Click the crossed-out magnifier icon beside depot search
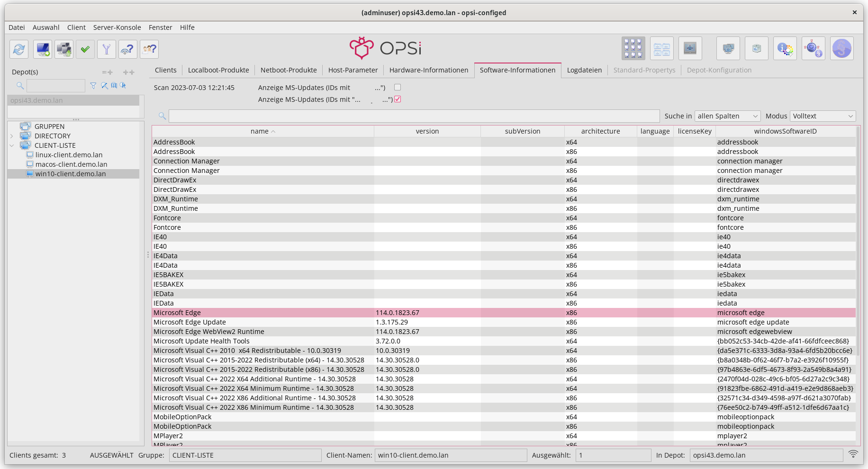 click(104, 86)
